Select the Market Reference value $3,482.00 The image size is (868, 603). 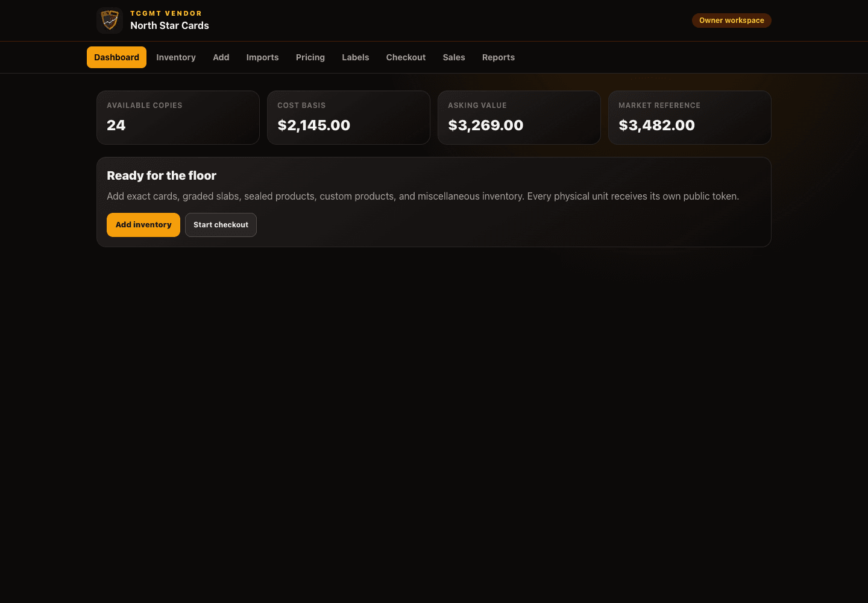[x=656, y=125]
